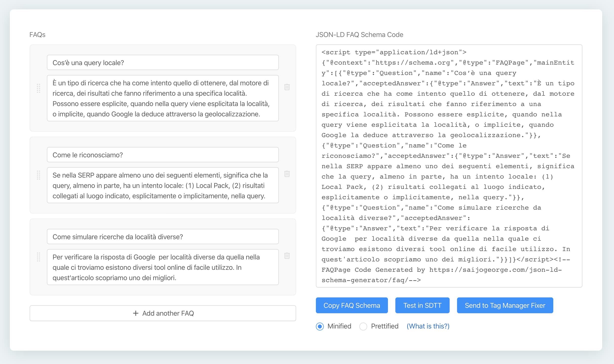Edit answer starting 'È un tipo di ricerca'
The width and height of the screenshot is (614, 364).
click(x=163, y=98)
